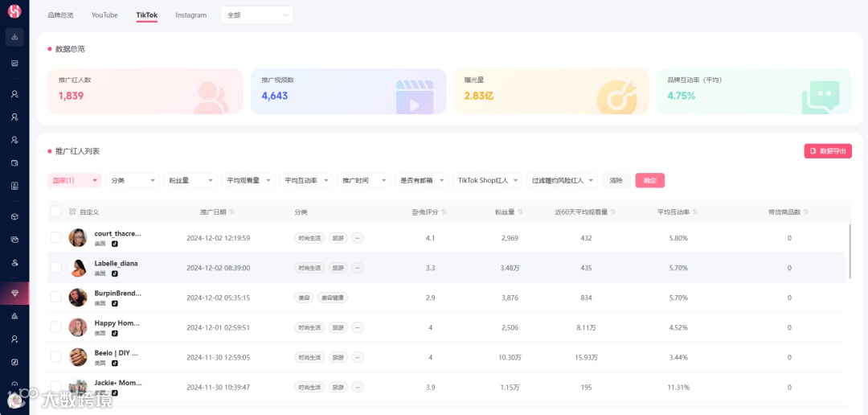Viewport: 868px width, 415px height.
Task: Sort table by 平均互动率 arrows
Action: (695, 212)
